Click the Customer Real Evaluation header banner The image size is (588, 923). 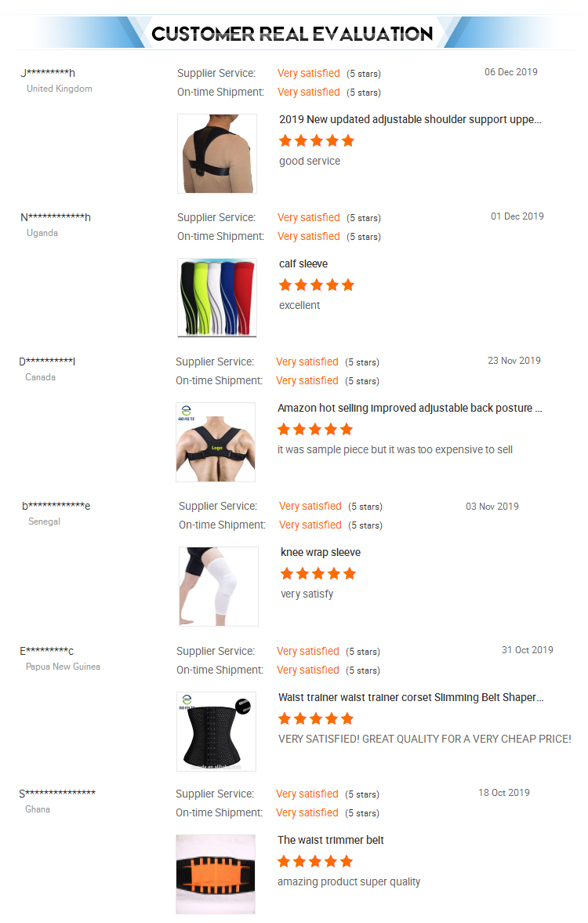coord(292,33)
